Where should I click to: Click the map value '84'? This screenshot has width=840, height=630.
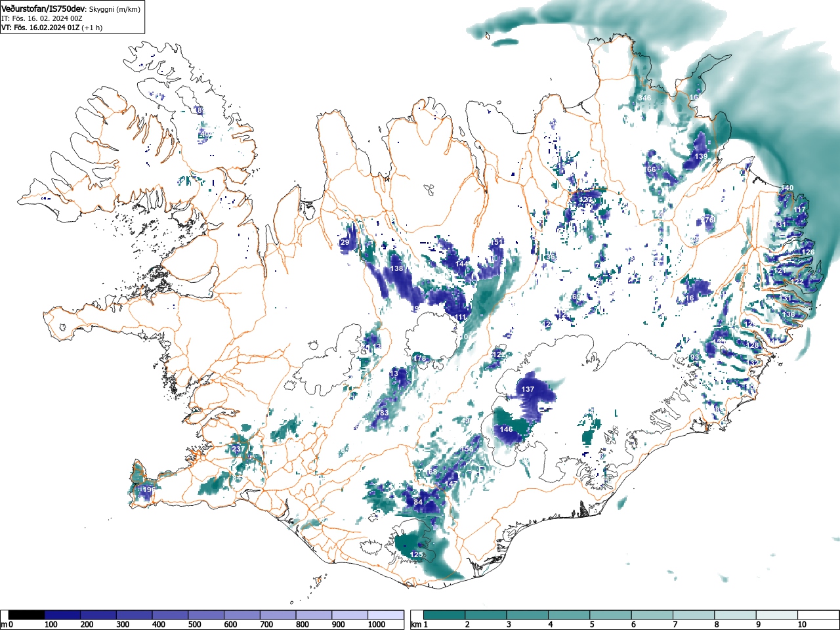point(418,503)
